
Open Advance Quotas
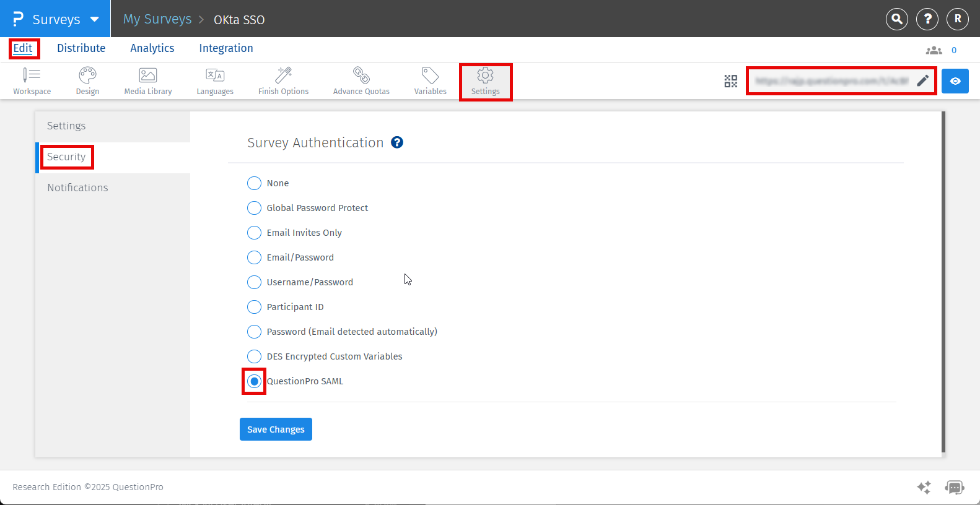click(x=361, y=82)
